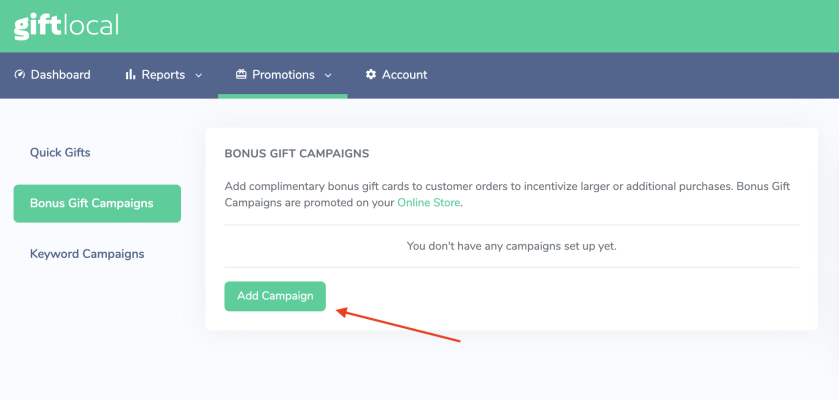Click the no campaigns set up message
The width and height of the screenshot is (839, 400).
[x=511, y=246]
